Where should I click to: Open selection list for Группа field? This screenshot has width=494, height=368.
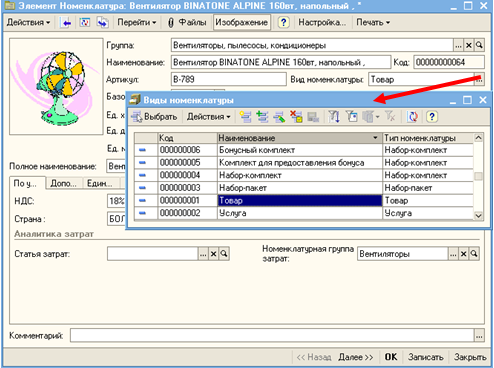point(458,45)
